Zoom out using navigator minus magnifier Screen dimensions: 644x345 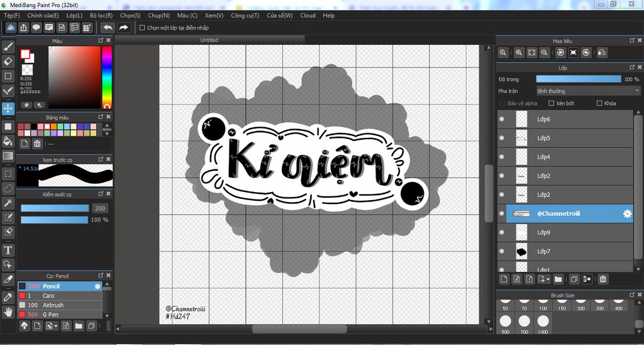click(544, 52)
